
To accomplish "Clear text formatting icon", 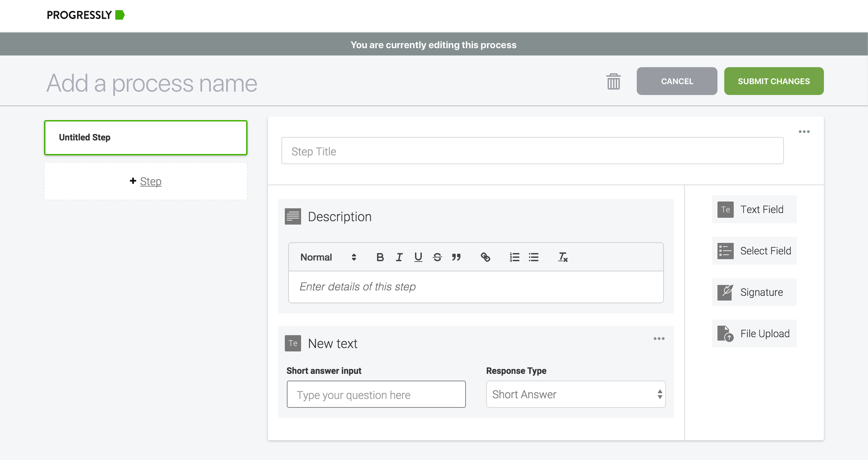I will (563, 257).
